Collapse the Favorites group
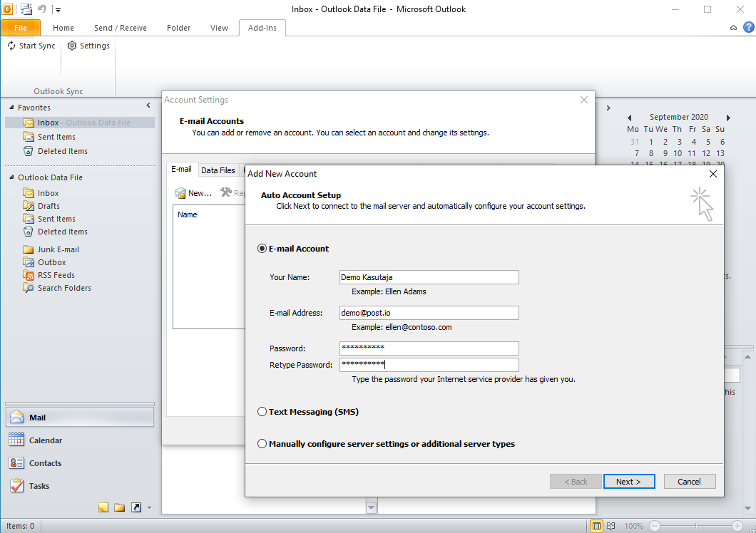 coord(11,108)
